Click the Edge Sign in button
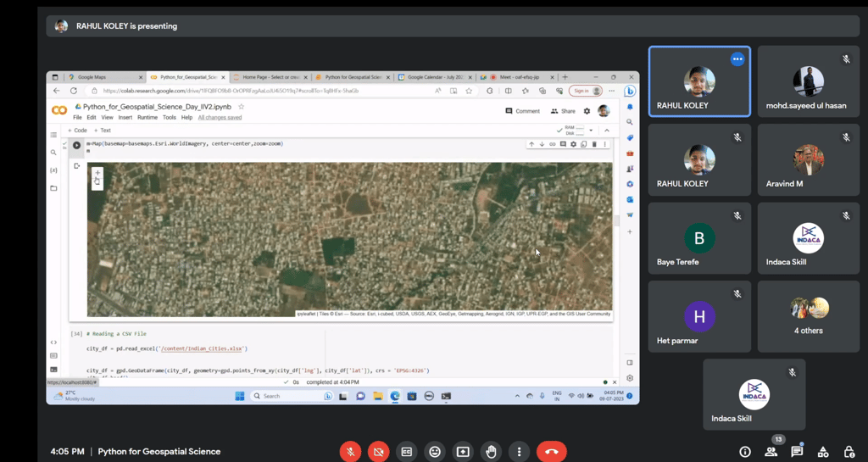 point(586,91)
